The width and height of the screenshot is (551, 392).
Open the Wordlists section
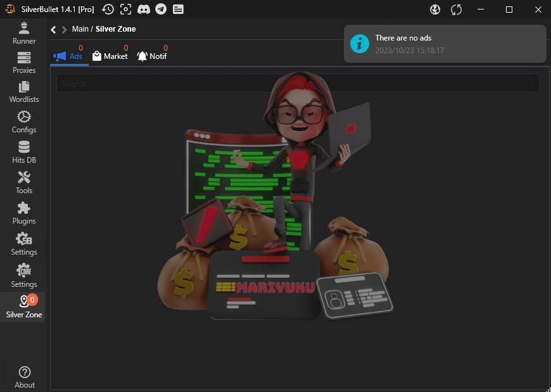[24, 91]
